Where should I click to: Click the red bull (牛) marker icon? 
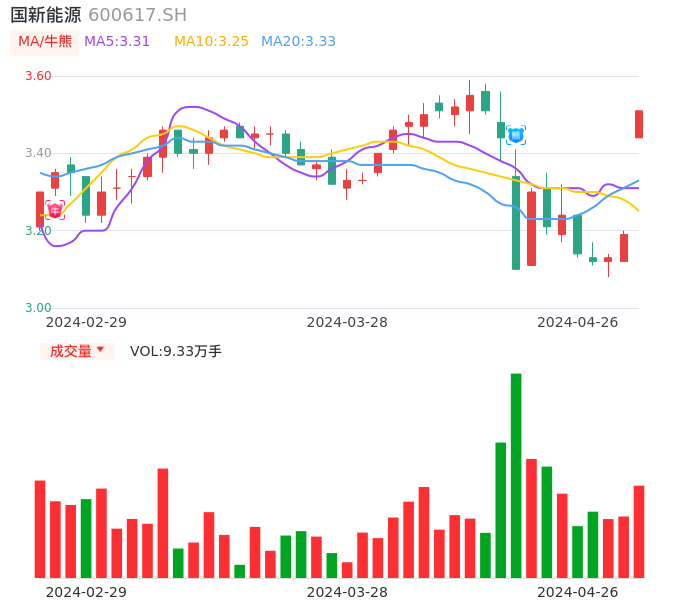[x=55, y=210]
